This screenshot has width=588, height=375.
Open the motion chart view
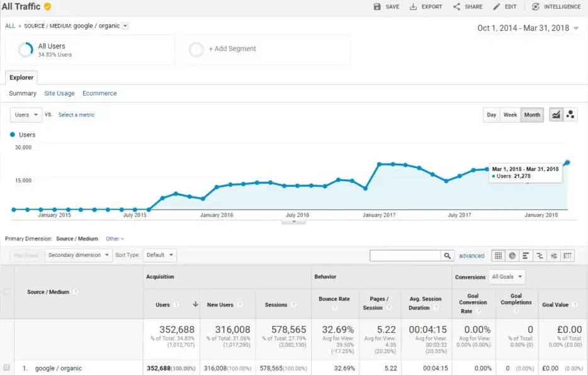[570, 115]
